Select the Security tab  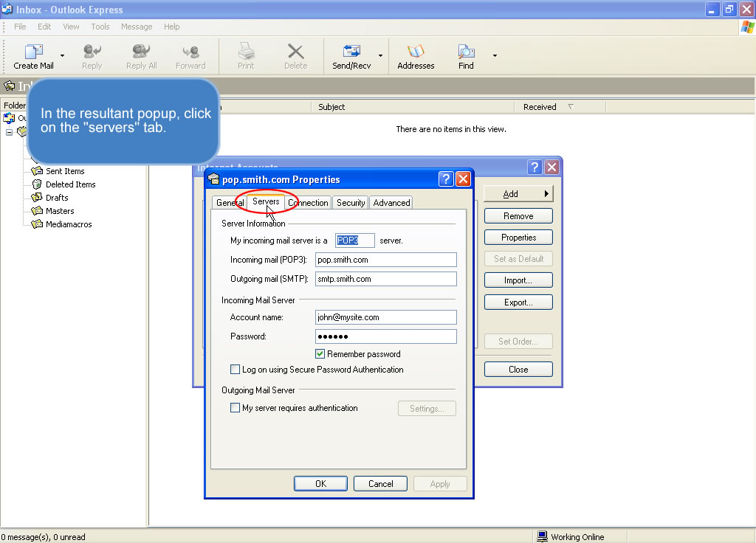click(351, 203)
